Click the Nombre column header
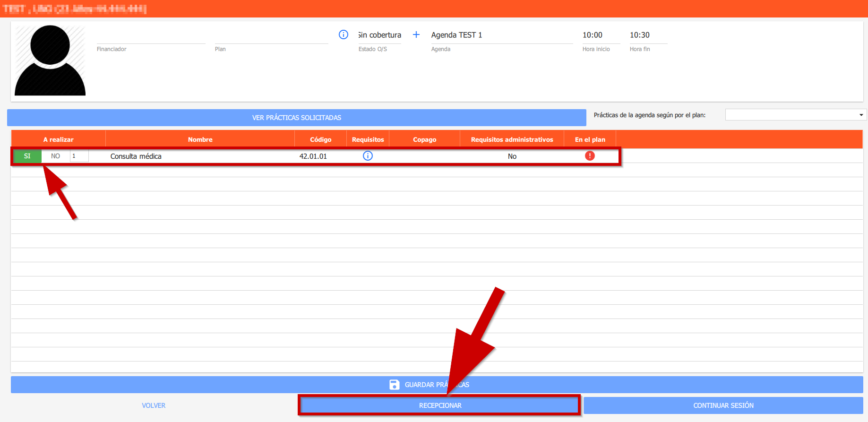This screenshot has height=422, width=868. coord(200,139)
